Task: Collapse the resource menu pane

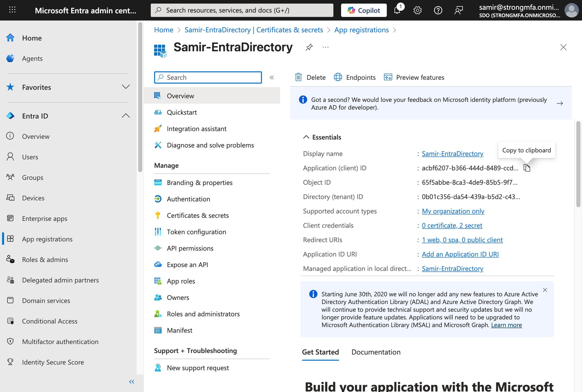Action: 272,77
